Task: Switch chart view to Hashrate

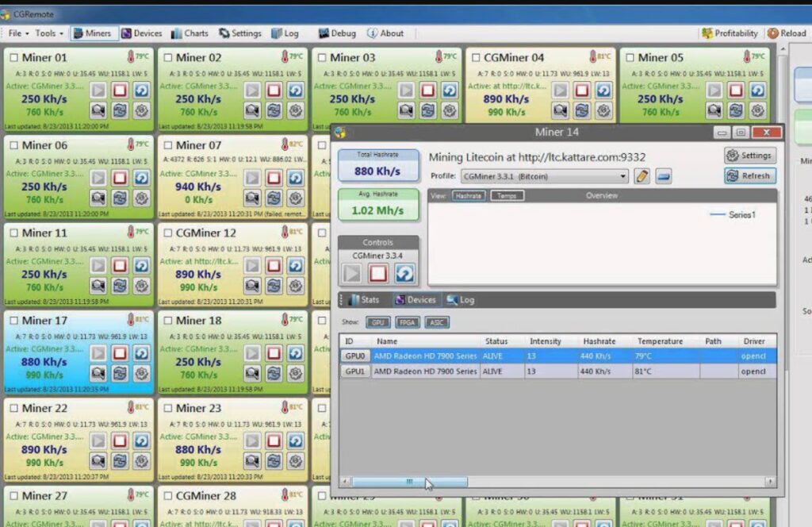Action: (469, 195)
